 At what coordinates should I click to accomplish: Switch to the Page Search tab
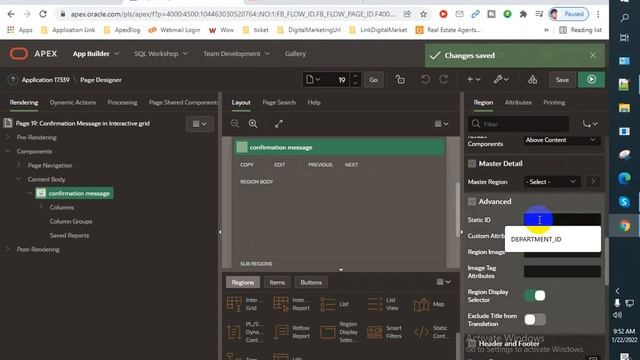(x=279, y=102)
